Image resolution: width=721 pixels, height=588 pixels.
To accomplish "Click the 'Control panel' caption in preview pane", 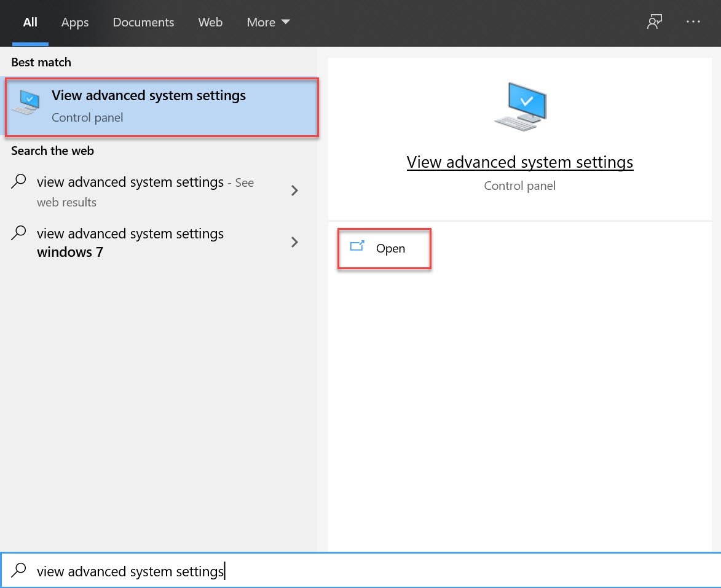I will point(519,186).
